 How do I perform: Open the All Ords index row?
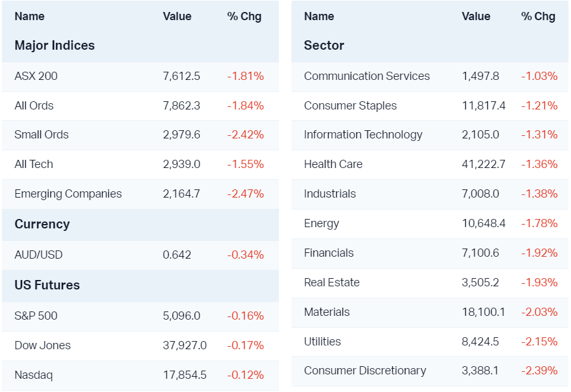point(34,106)
